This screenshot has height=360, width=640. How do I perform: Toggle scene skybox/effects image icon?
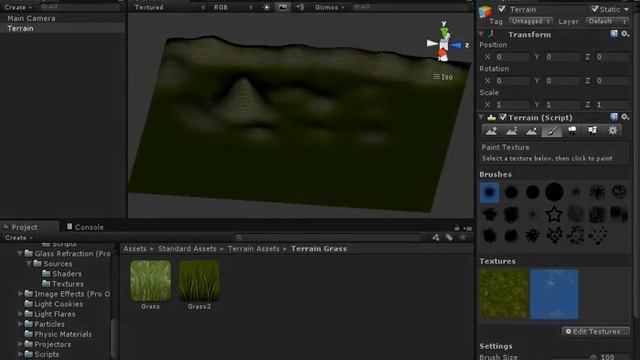click(282, 7)
